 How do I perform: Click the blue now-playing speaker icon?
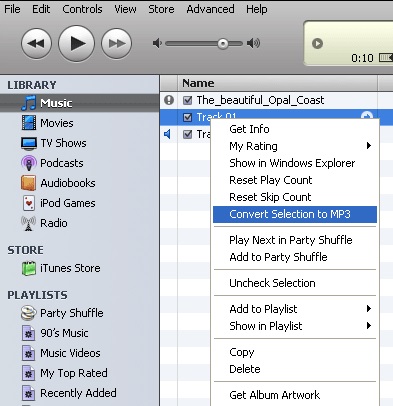(x=168, y=134)
